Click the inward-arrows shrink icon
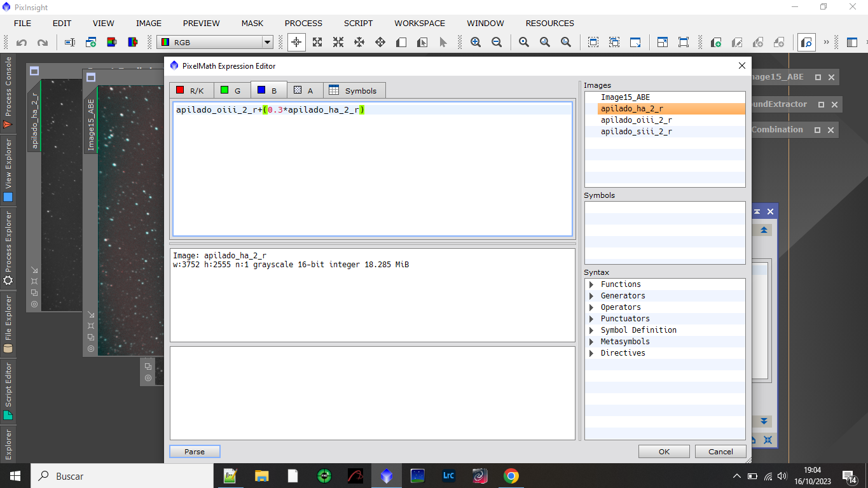 coord(338,43)
